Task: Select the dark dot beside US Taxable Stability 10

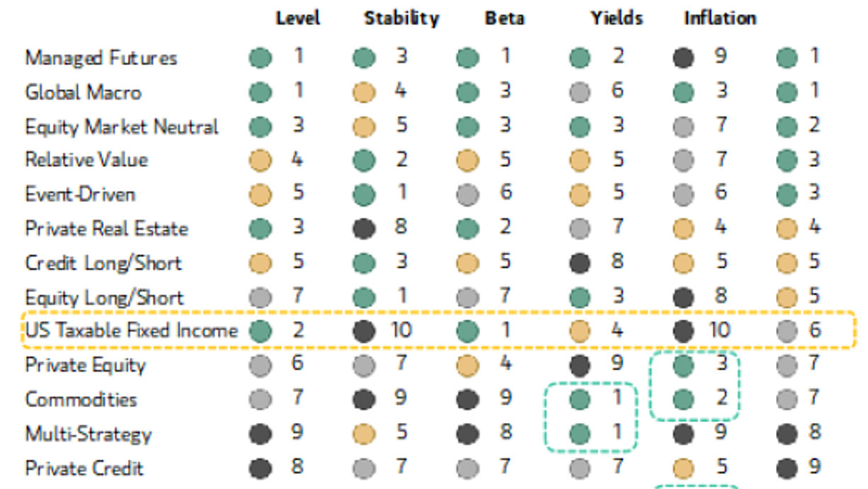Action: click(x=364, y=331)
